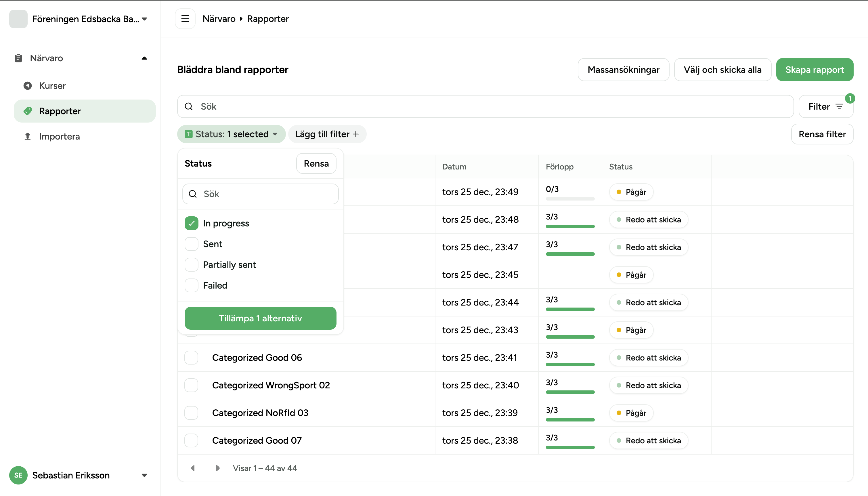Select the Categorized Good 07 row checkbox
The image size is (868, 496).
(191, 440)
